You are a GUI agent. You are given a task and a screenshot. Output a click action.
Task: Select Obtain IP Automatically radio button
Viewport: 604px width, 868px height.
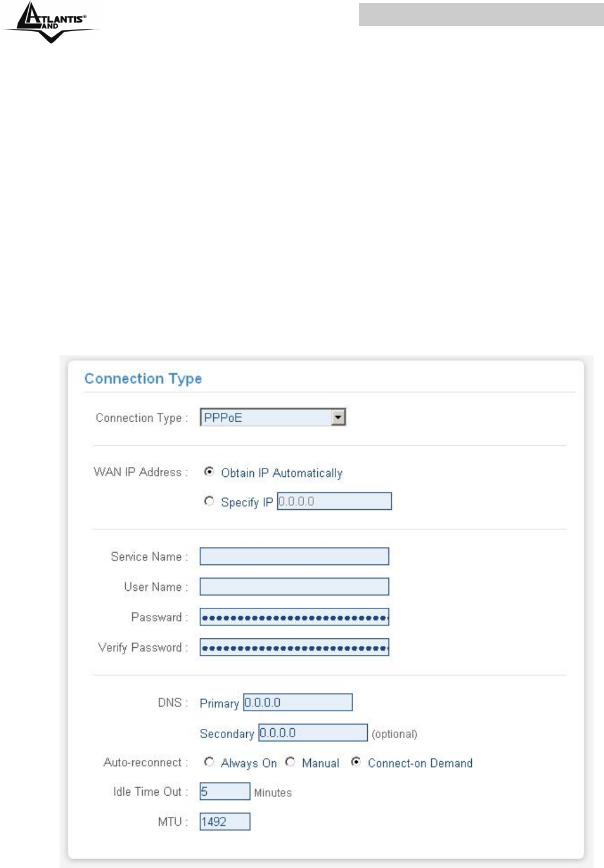click(209, 472)
